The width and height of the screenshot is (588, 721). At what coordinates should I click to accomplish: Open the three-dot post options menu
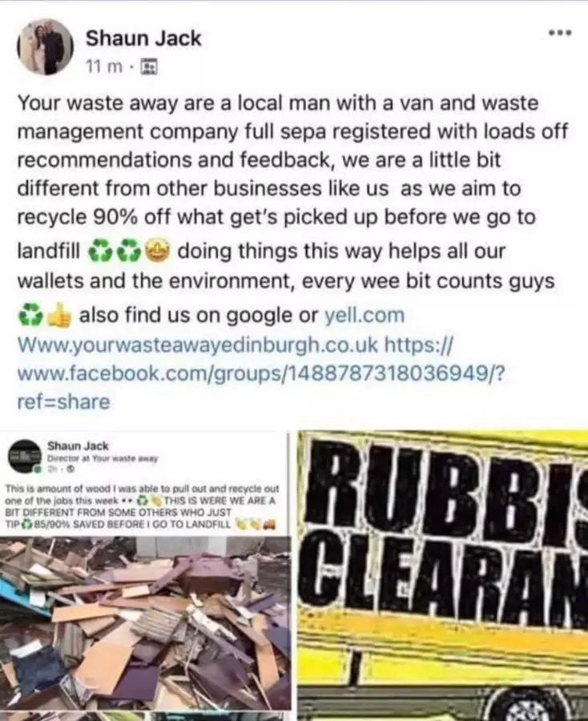tap(561, 33)
